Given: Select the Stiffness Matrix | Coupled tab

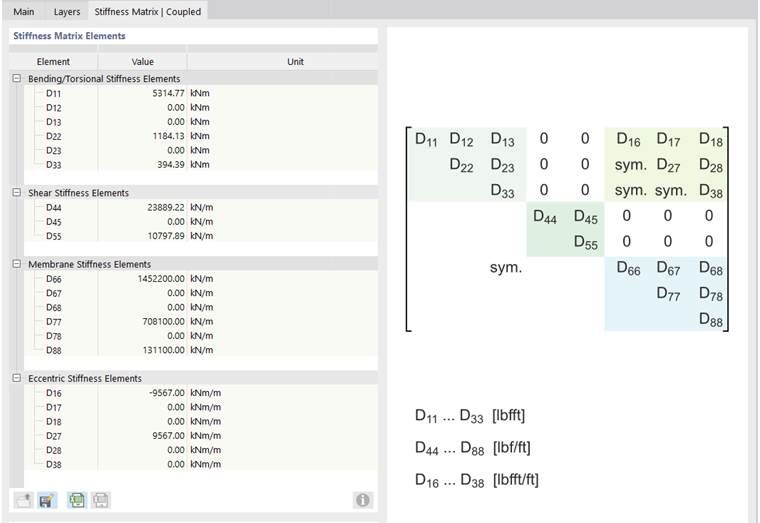Looking at the screenshot, I should (147, 12).
